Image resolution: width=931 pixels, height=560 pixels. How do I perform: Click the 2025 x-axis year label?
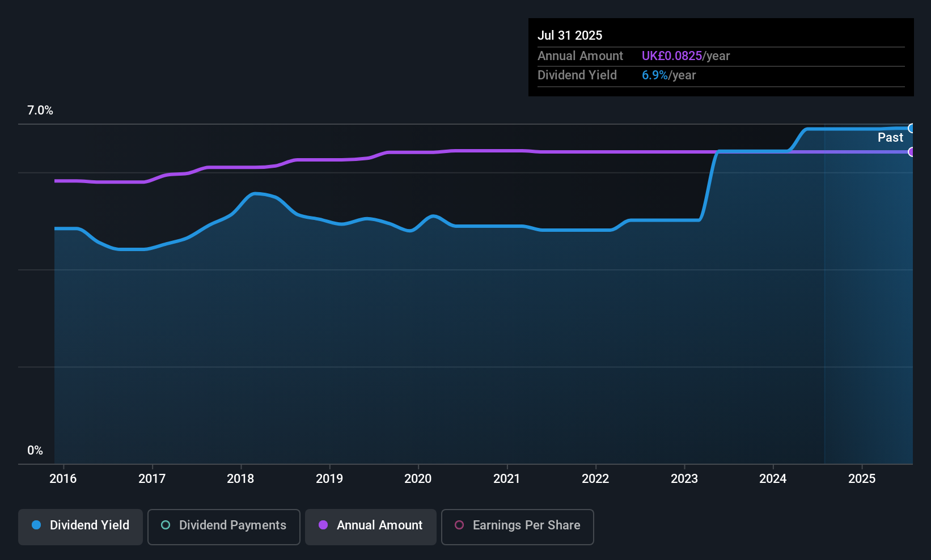862,479
